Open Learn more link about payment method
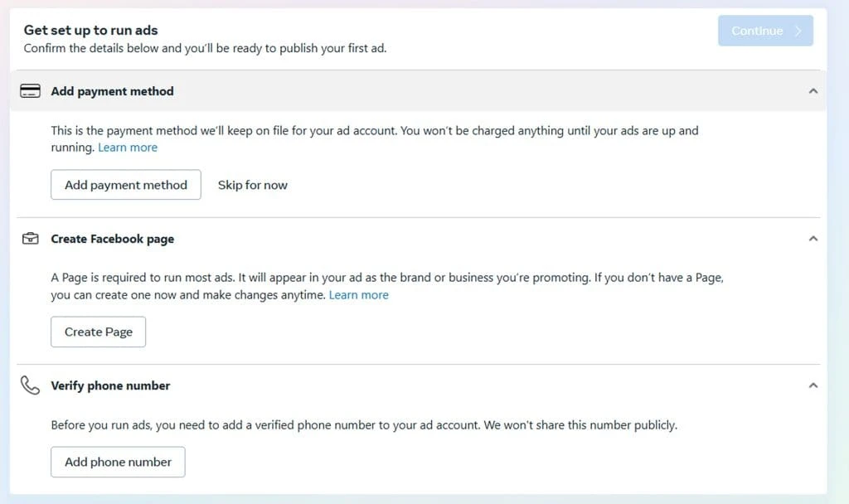The image size is (849, 504). pyautogui.click(x=128, y=148)
